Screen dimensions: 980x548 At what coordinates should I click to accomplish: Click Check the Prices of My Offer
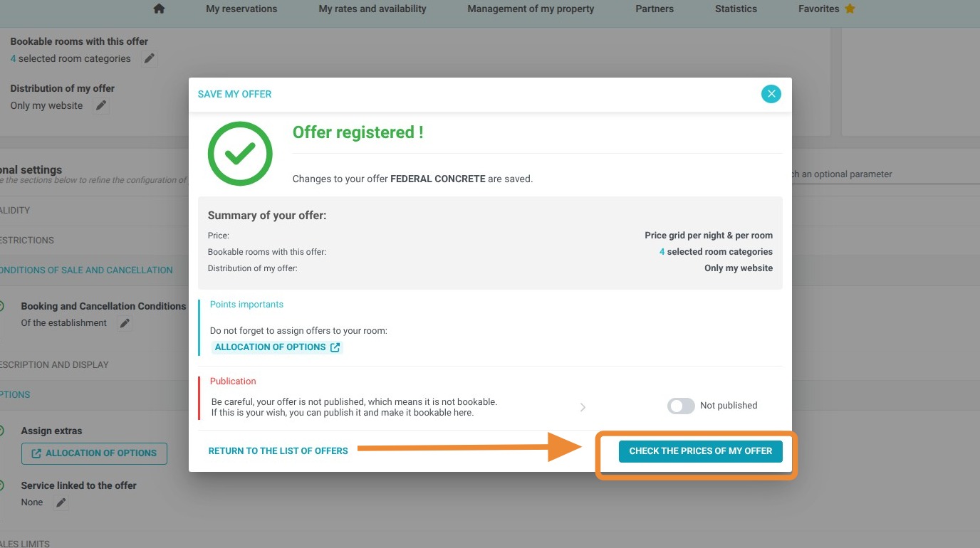700,451
